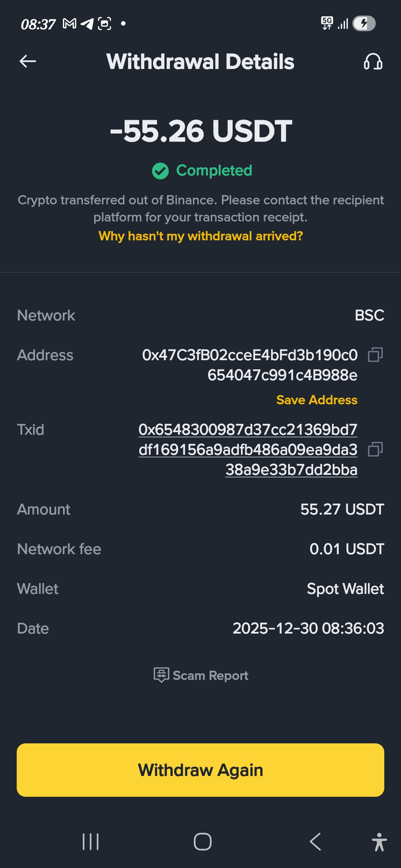
Task: Open Android recent apps button
Action: [x=91, y=842]
